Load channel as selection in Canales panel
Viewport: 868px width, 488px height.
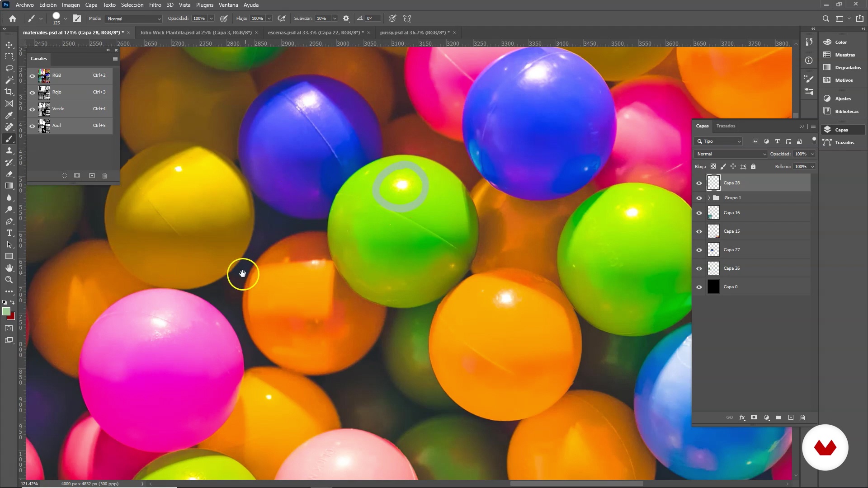pos(64,175)
